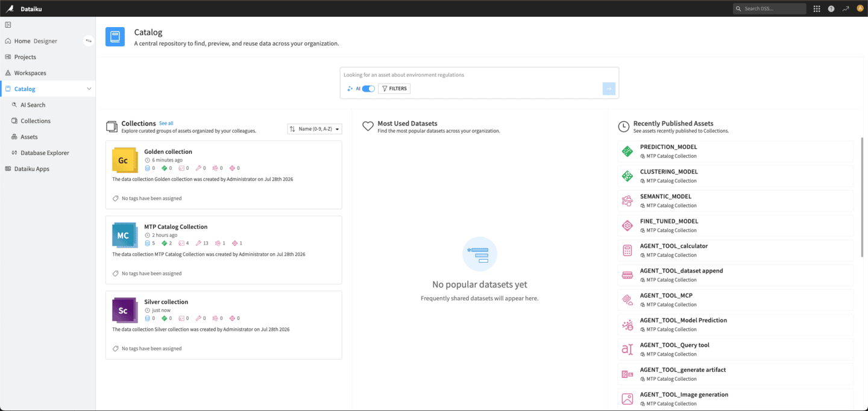Image resolution: width=868 pixels, height=411 pixels.
Task: Open the Silver collection Sc thumbnail
Action: (124, 310)
